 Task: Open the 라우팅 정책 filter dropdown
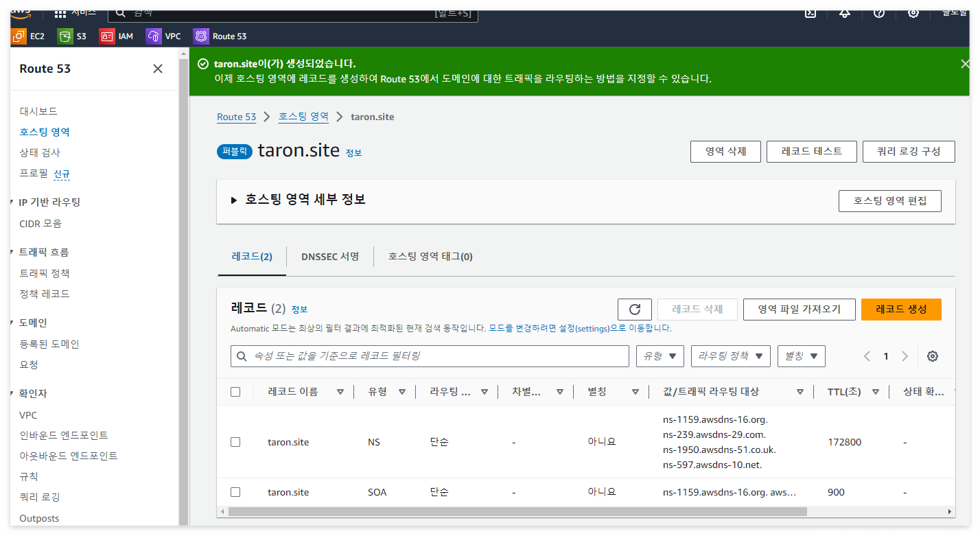click(731, 356)
